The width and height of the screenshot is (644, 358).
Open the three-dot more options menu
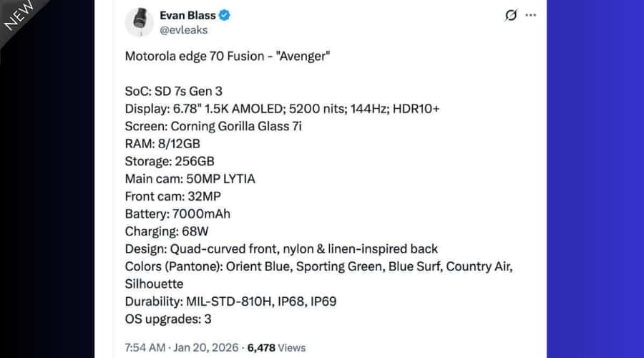coord(530,15)
